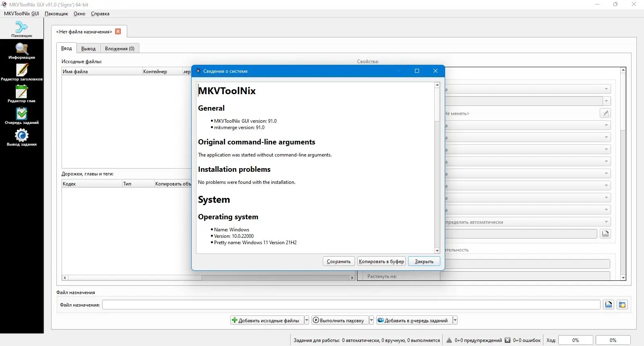Click Копировать в буфер button
The width and height of the screenshot is (644, 346).
[x=382, y=261]
